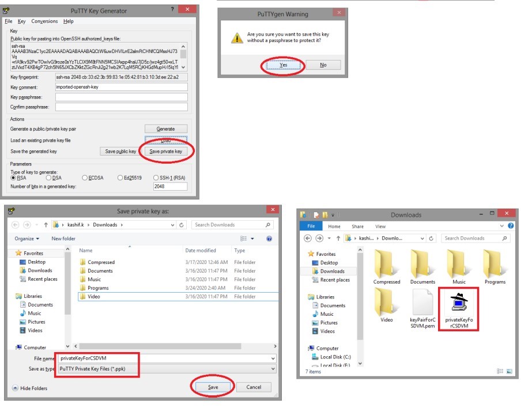Click number of bits field showing 2048

[x=170, y=187]
